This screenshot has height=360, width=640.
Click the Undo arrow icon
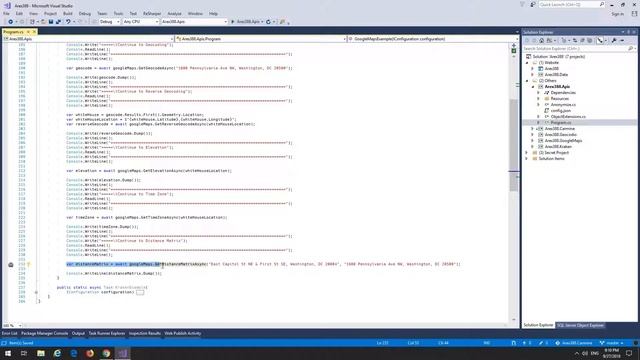[68, 22]
